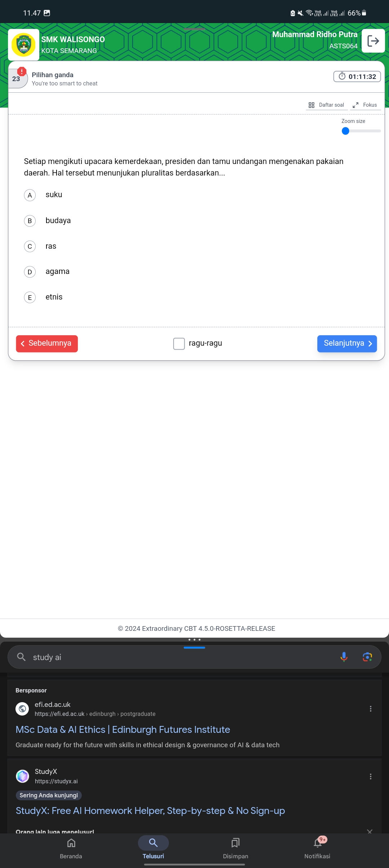Open the Daftar soal question grid
389x868 pixels.
(326, 105)
